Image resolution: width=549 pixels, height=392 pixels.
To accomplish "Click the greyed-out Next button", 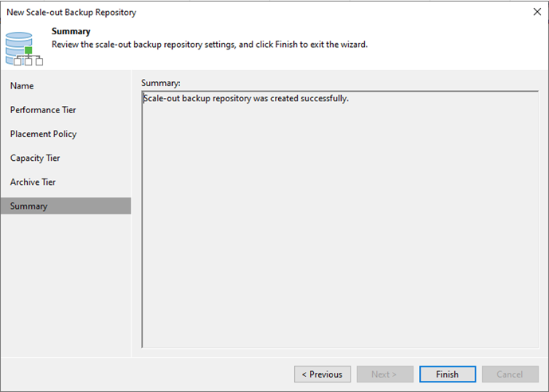I will point(385,374).
